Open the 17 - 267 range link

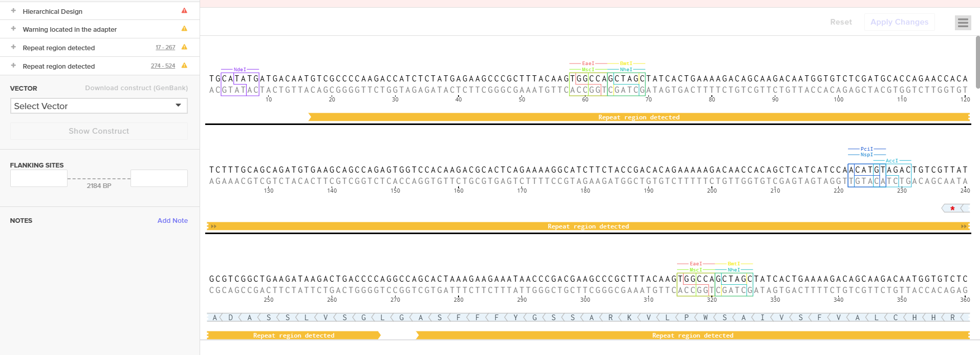pos(165,47)
